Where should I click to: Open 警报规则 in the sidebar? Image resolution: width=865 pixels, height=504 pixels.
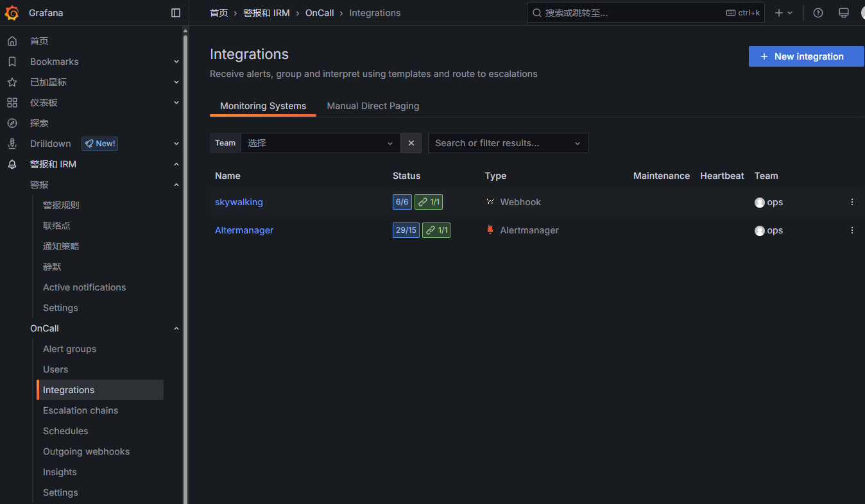pyautogui.click(x=61, y=205)
